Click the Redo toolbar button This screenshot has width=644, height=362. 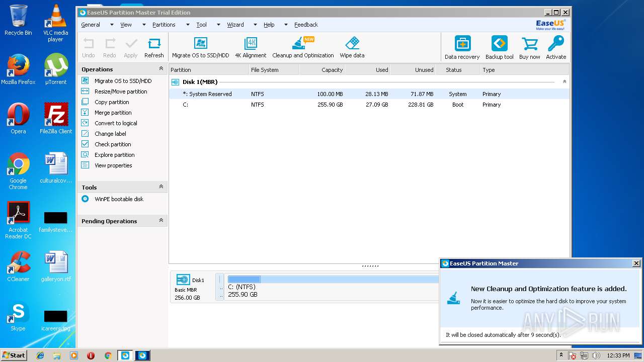click(110, 48)
